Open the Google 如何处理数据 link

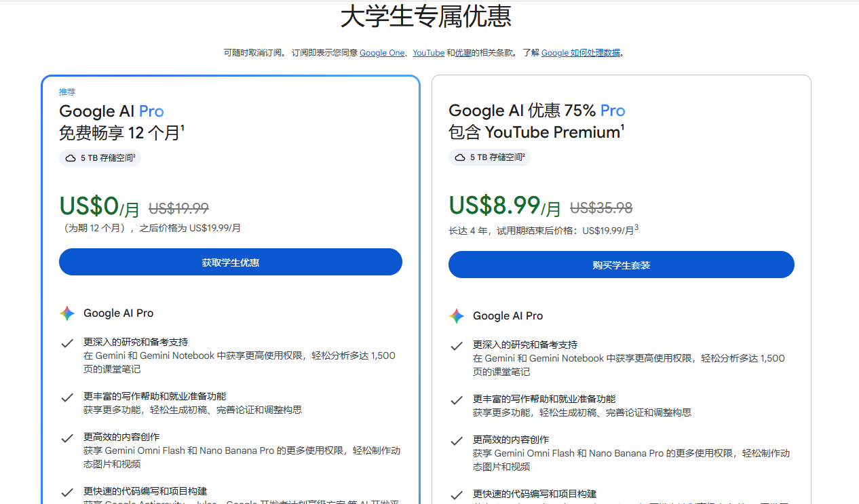[x=581, y=53]
